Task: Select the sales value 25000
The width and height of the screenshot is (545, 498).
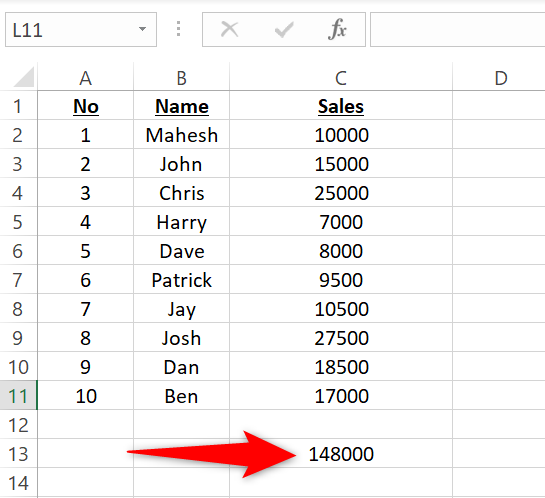Action: 341,193
